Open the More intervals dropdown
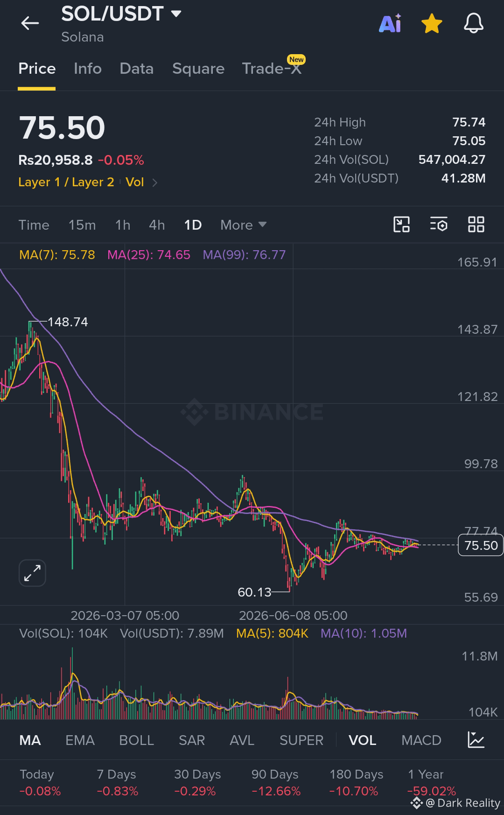Viewport: 504px width, 815px height. coord(243,225)
